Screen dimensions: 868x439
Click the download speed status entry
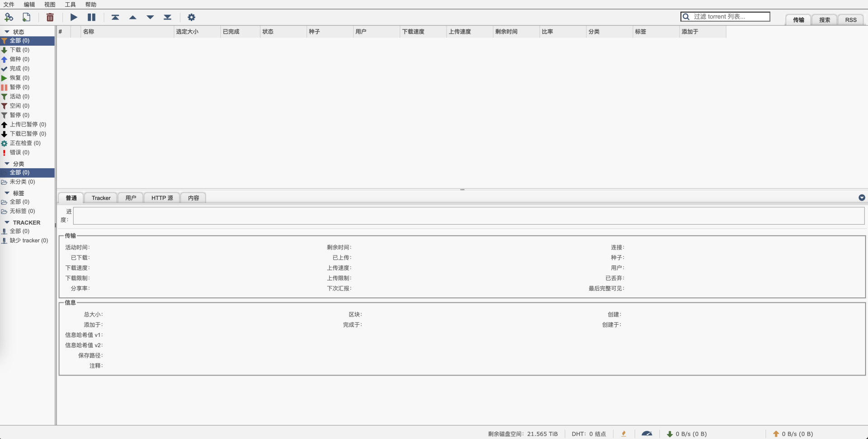[x=687, y=434]
